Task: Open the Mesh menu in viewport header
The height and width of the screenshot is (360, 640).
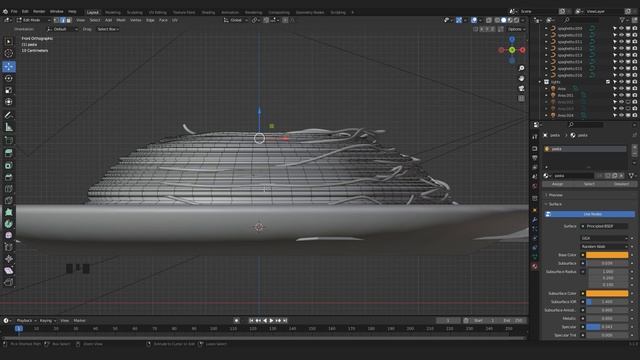Action: 121,20
